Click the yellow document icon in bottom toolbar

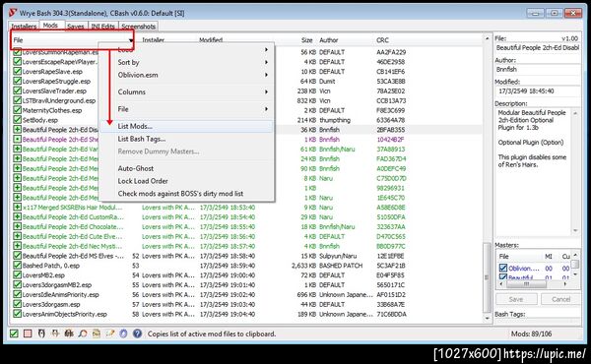point(97,334)
